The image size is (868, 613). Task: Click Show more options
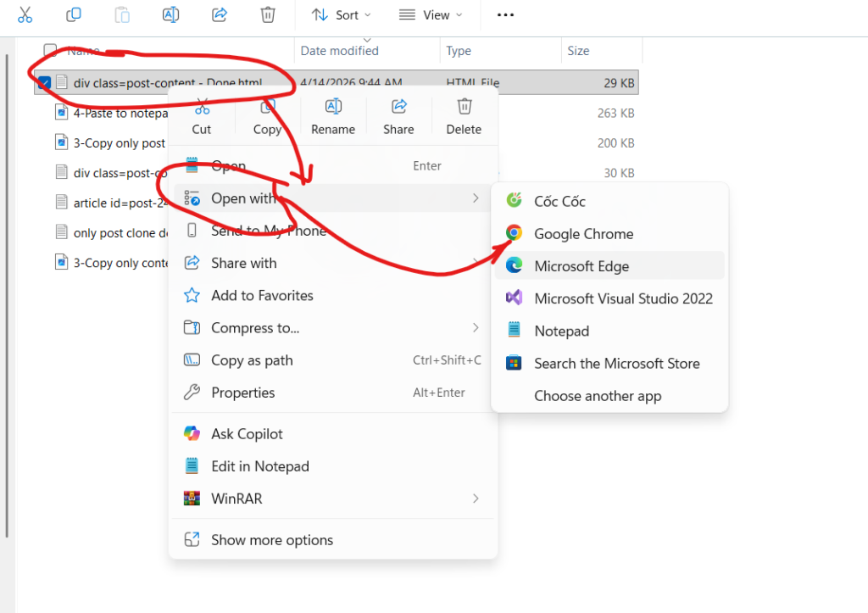[x=271, y=540]
